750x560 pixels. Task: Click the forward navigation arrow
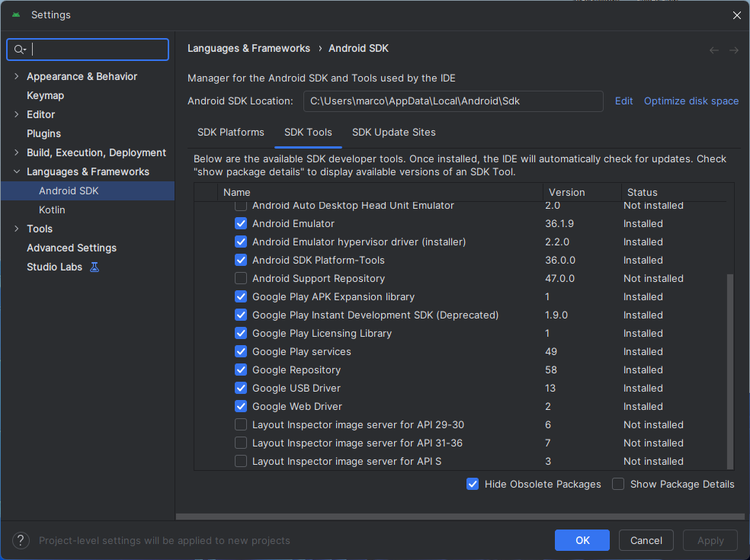point(734,50)
